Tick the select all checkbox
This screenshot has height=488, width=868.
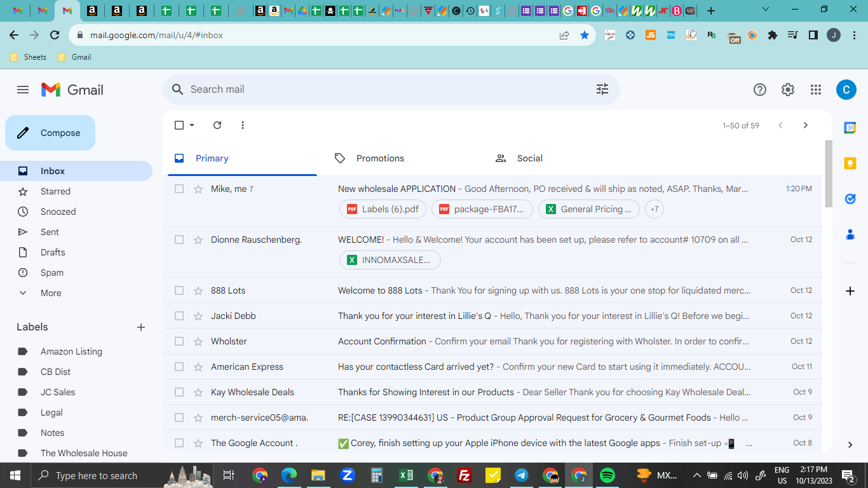pos(179,125)
